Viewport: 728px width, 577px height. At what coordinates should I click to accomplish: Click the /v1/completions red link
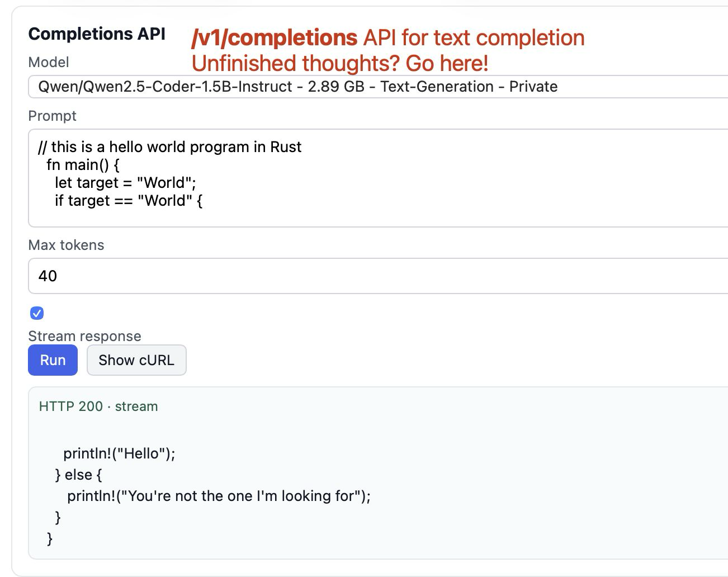tap(274, 37)
